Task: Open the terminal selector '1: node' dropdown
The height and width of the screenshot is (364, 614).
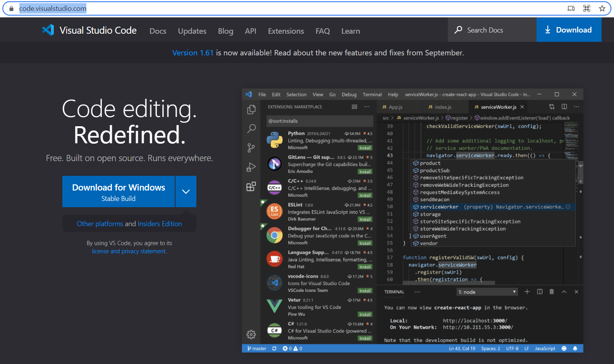Action: [x=487, y=292]
